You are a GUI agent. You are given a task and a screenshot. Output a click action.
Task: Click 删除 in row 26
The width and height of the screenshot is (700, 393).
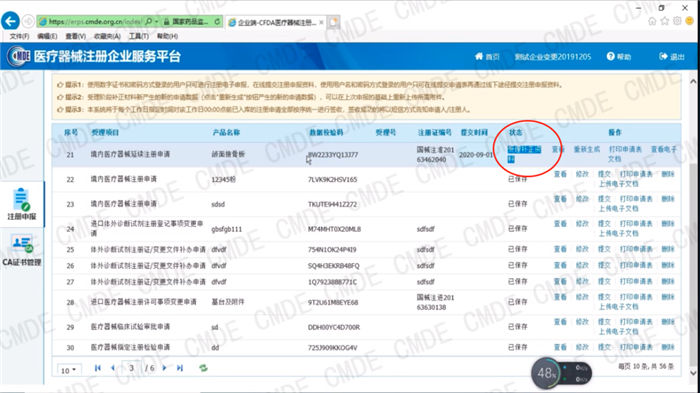point(668,265)
